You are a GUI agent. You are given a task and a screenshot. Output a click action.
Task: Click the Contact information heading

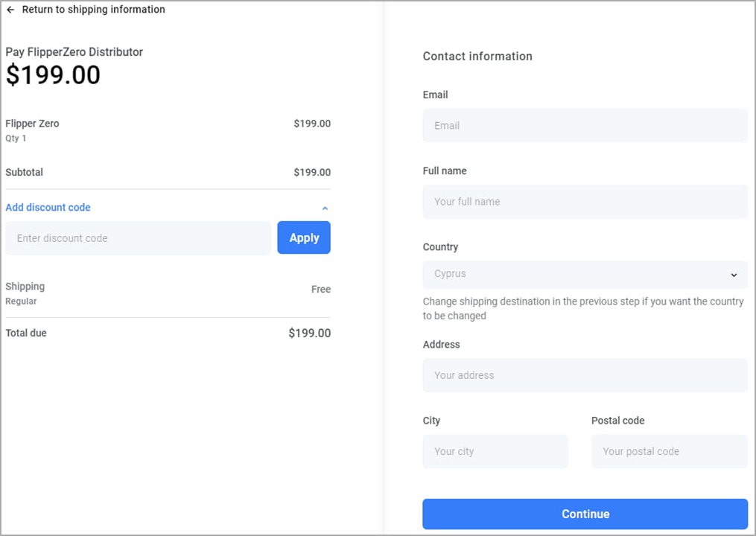coord(477,57)
